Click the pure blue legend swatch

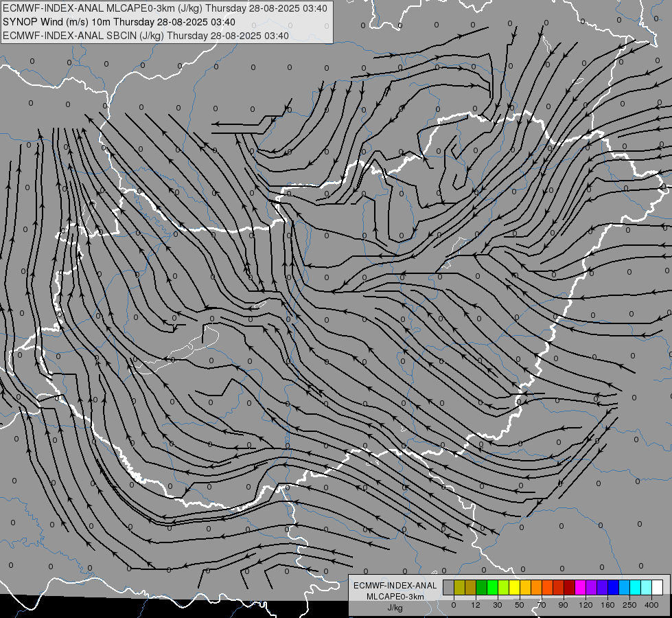click(614, 587)
